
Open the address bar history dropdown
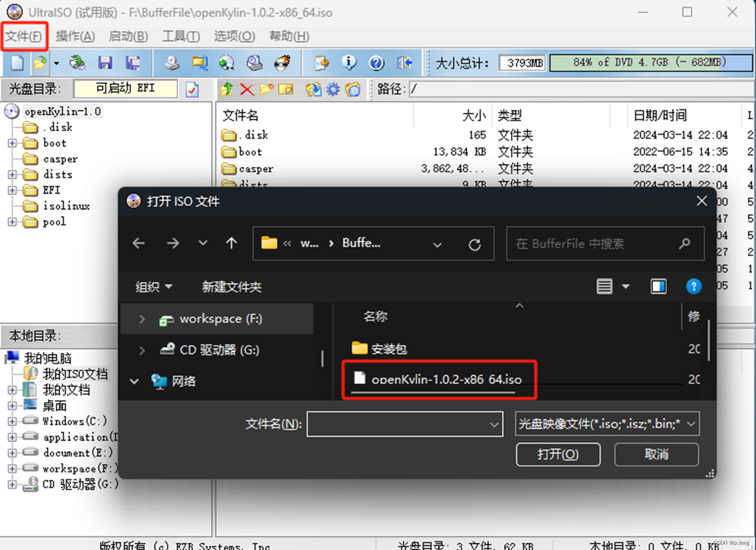437,245
